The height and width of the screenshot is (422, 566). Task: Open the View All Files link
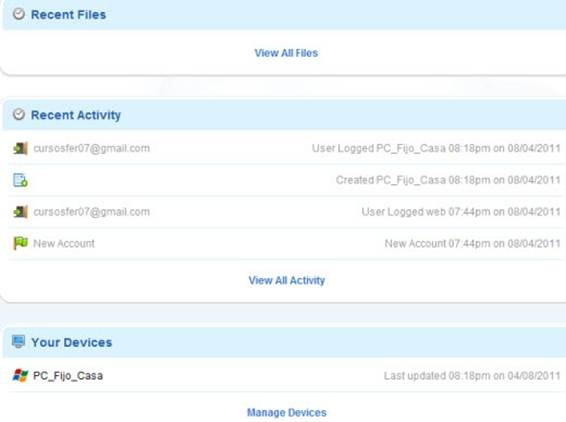[286, 53]
